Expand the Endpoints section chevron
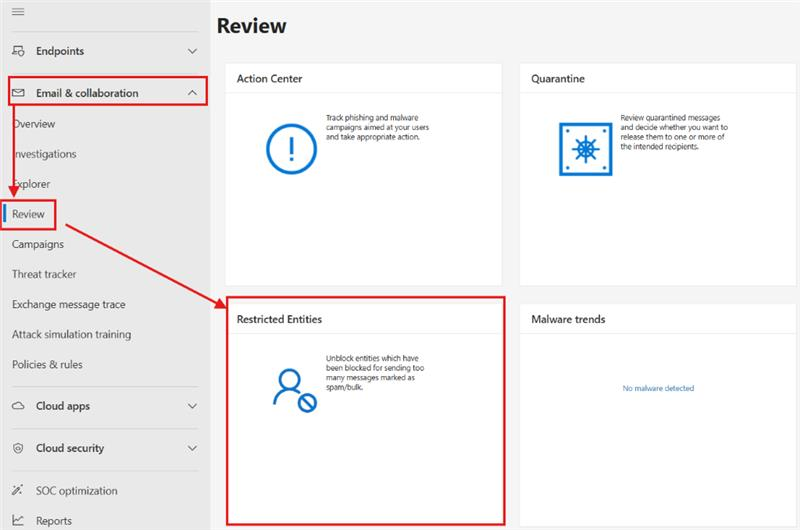800x530 pixels. (192, 51)
